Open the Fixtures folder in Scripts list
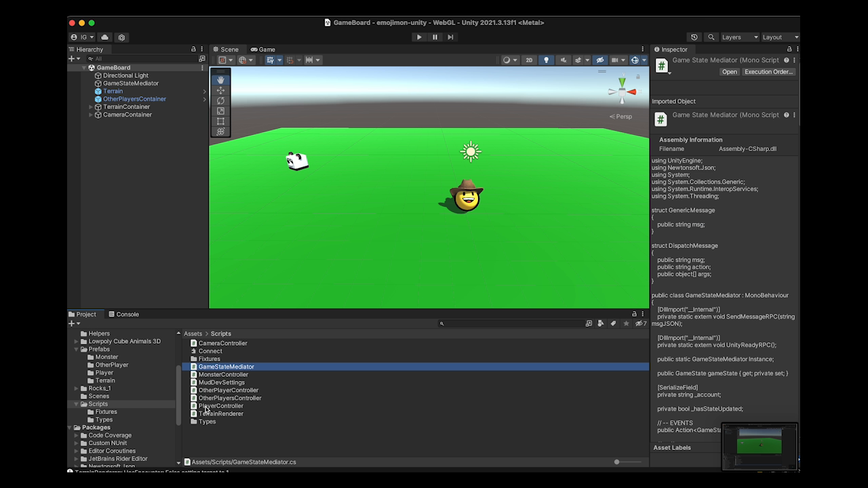Image resolution: width=868 pixels, height=488 pixels. click(x=209, y=359)
